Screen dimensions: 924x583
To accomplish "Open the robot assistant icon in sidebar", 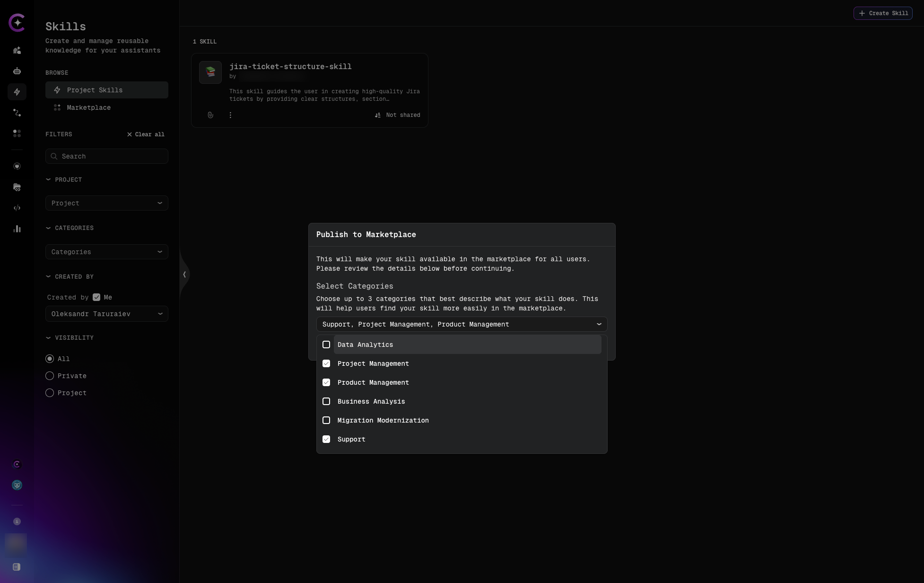I will pos(17,71).
